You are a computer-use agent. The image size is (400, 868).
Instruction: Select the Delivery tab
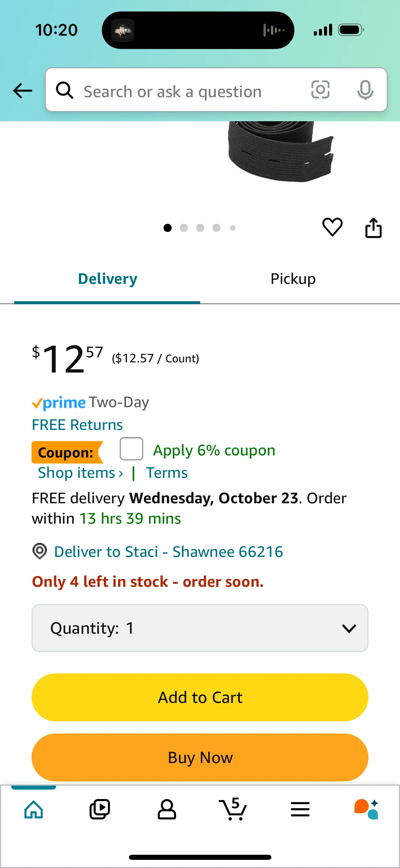pos(108,279)
